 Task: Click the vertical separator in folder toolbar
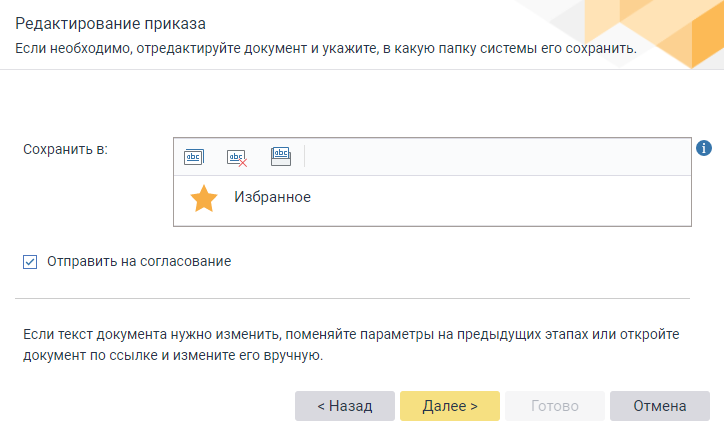click(304, 157)
